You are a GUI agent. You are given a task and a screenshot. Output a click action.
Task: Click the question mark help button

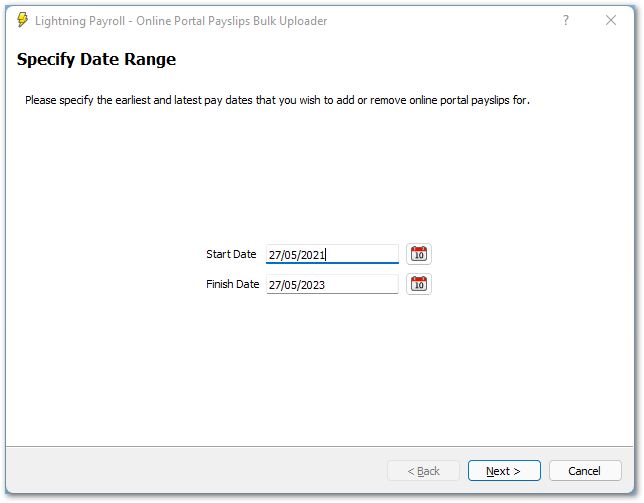pyautogui.click(x=566, y=20)
